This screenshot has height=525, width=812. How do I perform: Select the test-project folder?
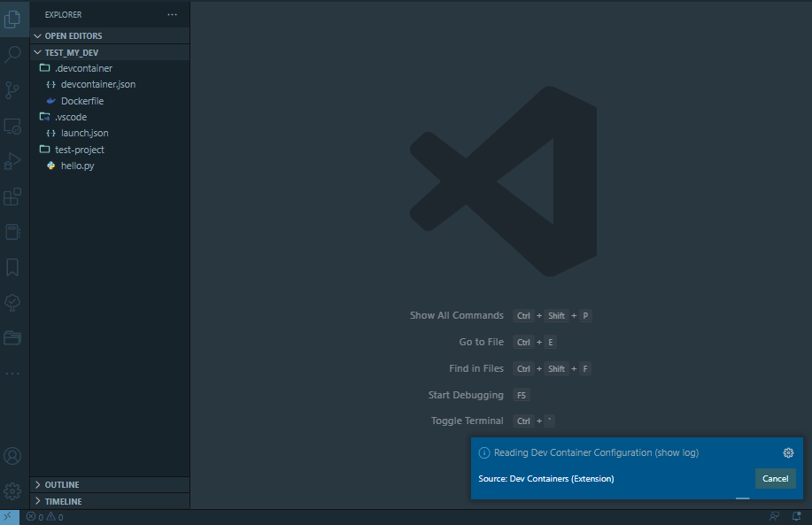pyautogui.click(x=110, y=150)
